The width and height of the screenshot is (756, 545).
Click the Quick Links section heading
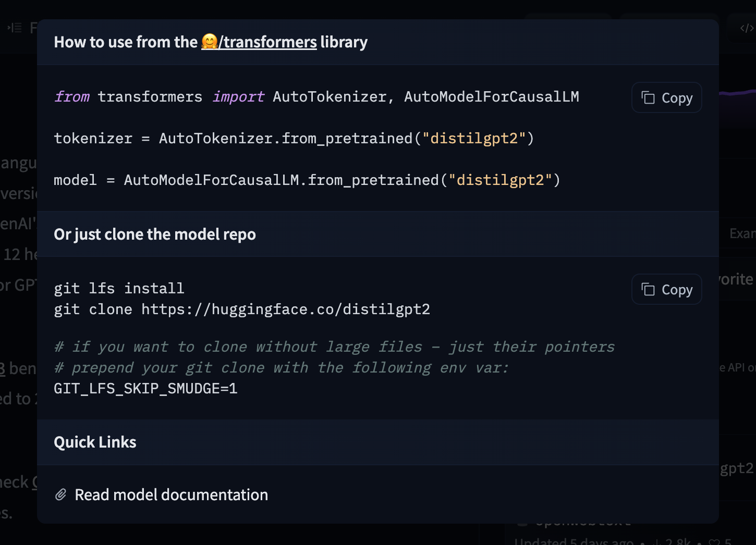point(95,442)
